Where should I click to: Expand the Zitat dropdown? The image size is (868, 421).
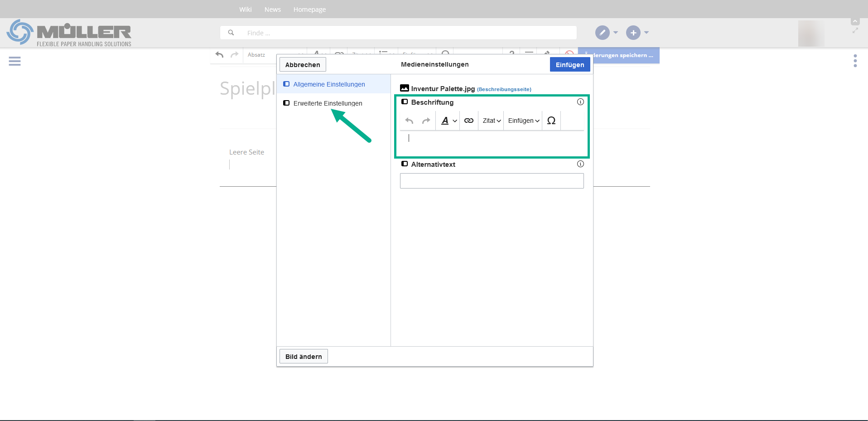coord(491,121)
